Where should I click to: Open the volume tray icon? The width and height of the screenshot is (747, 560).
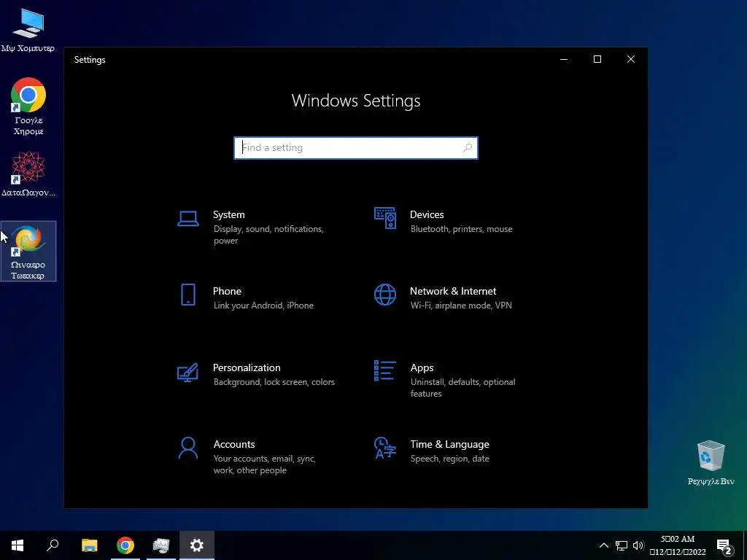(638, 545)
